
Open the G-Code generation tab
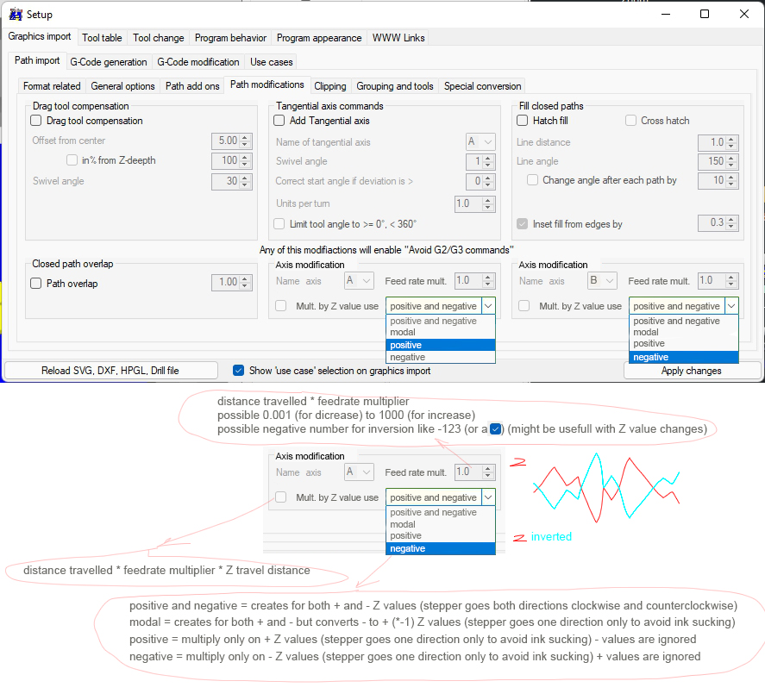tap(109, 62)
